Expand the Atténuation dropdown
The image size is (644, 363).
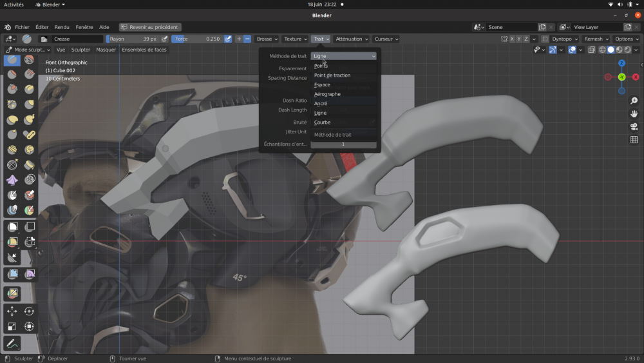[x=352, y=39]
